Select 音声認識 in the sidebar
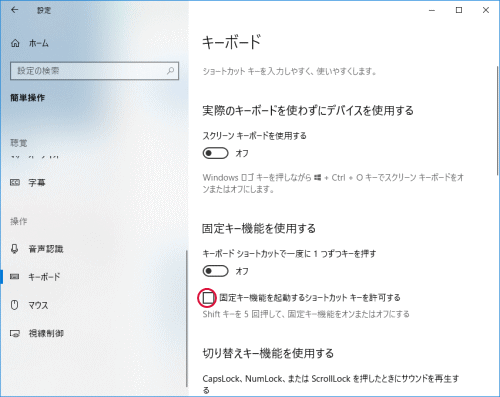The image size is (500, 397). [46, 249]
